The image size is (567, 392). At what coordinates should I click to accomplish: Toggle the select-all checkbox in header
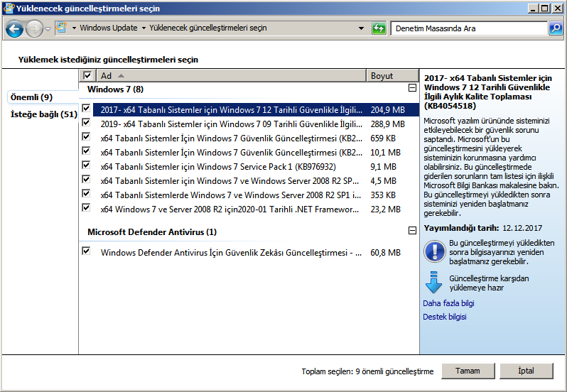(87, 75)
